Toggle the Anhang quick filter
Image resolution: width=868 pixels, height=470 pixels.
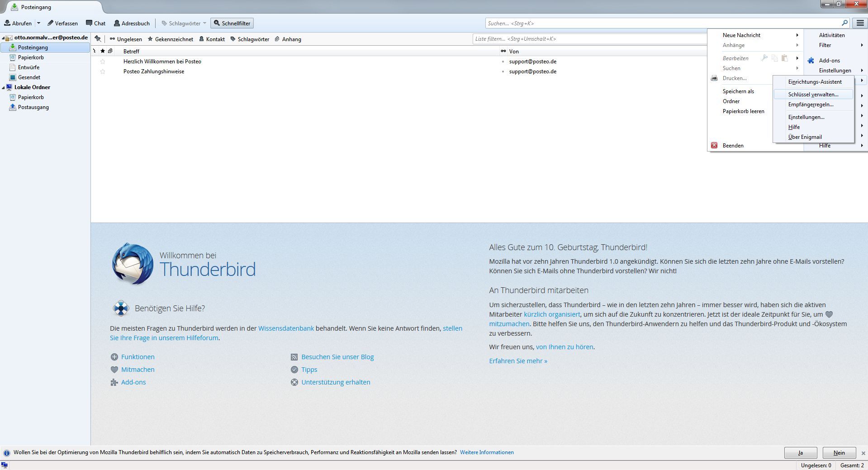coord(288,39)
